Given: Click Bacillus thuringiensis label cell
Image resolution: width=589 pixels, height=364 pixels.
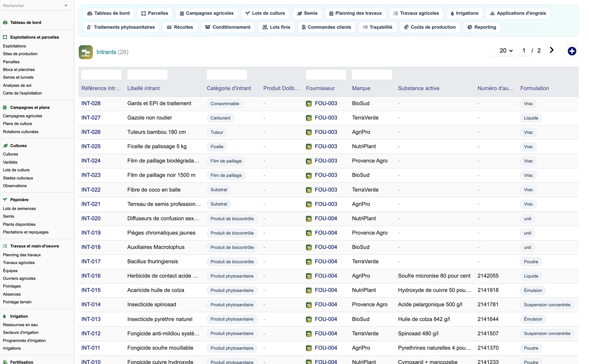Looking at the screenshot, I should (x=153, y=262).
